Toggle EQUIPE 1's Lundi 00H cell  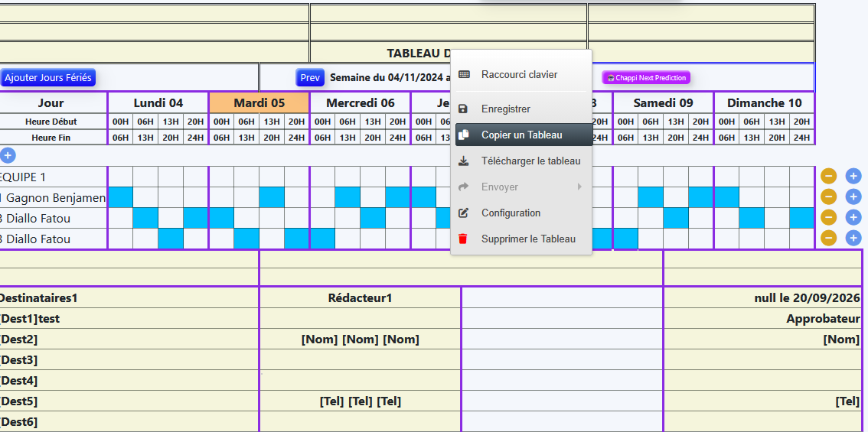[120, 177]
